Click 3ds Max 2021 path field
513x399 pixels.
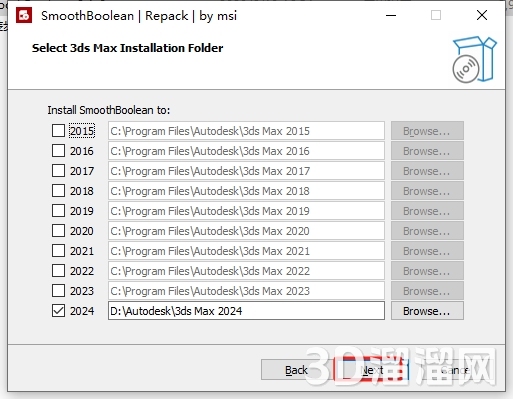coord(246,251)
